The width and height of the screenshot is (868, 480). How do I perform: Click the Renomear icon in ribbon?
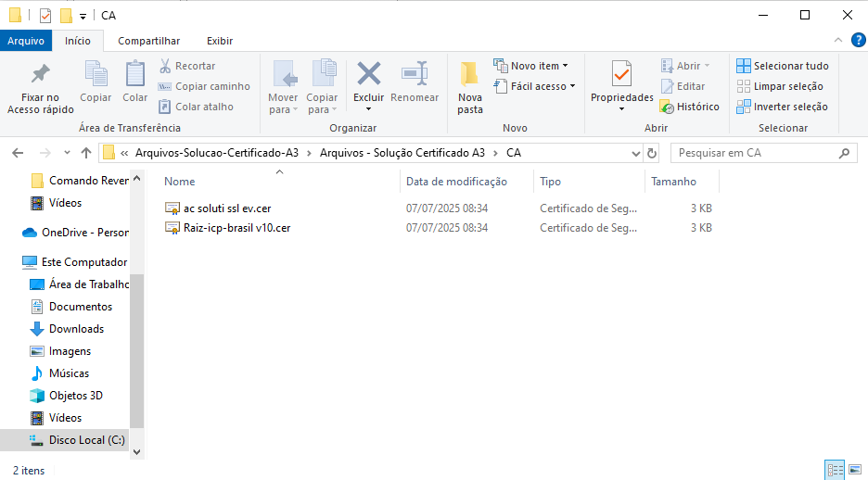pos(414,74)
